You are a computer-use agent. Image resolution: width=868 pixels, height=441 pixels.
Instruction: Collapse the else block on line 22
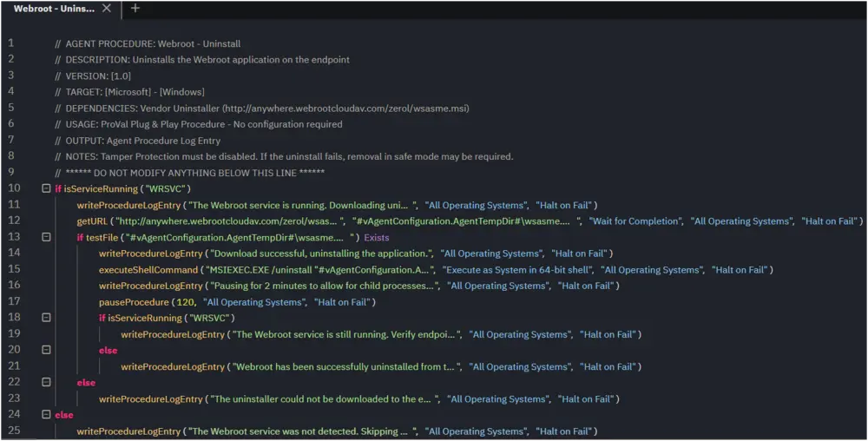(x=47, y=382)
